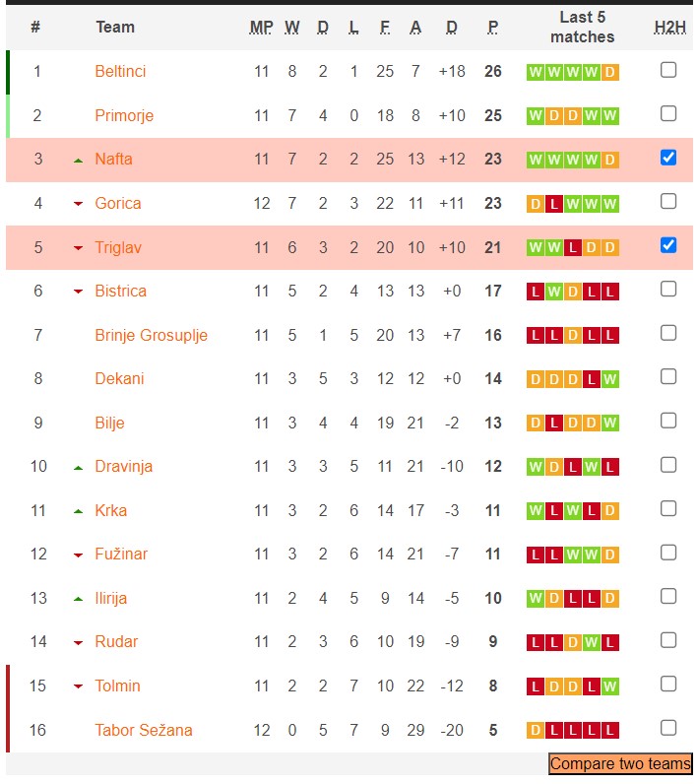Click Dravinja's green up-arrow position icon
Image resolution: width=697 pixels, height=784 pixels.
(x=78, y=467)
